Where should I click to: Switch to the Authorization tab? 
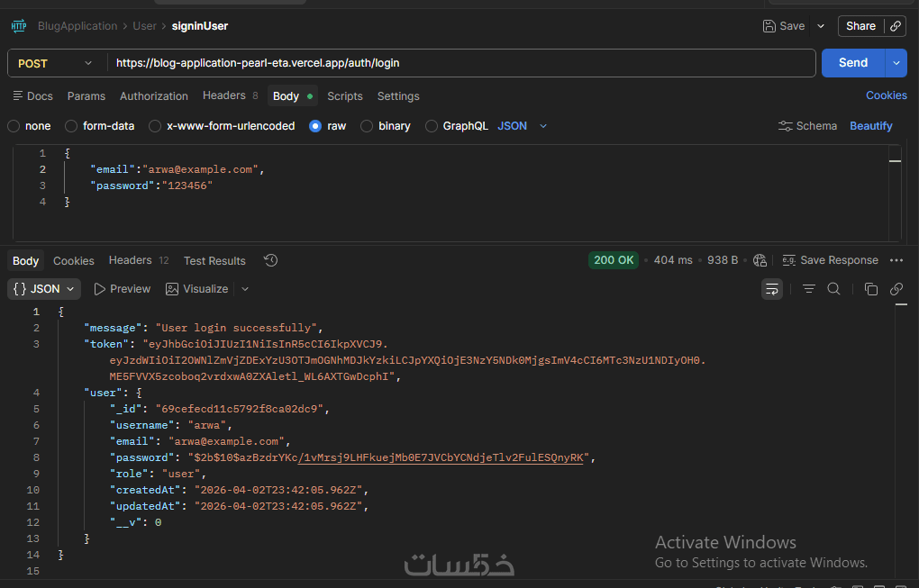[154, 96]
